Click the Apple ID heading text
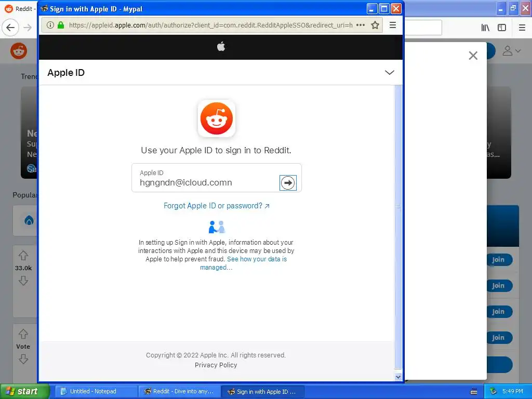Image resolution: width=532 pixels, height=399 pixels. pos(66,73)
